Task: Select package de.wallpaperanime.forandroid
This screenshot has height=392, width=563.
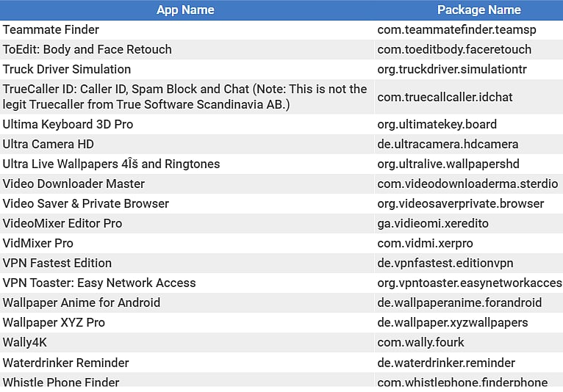Action: [x=459, y=302]
